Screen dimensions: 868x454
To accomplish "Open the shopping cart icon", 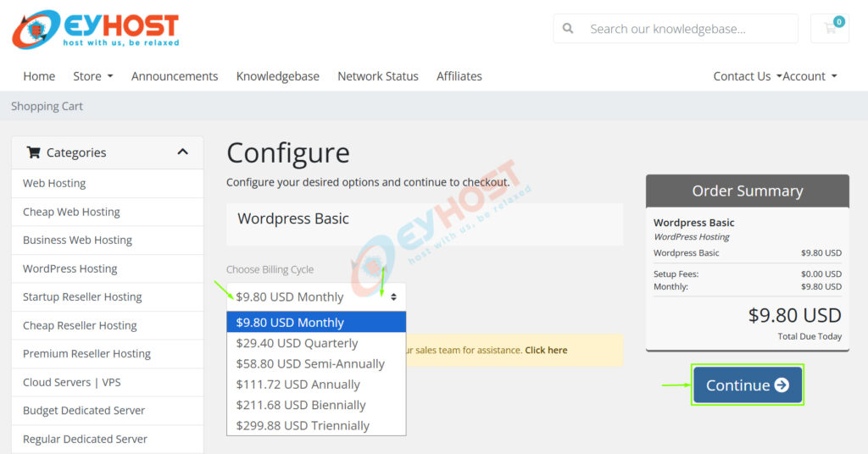I will click(830, 28).
